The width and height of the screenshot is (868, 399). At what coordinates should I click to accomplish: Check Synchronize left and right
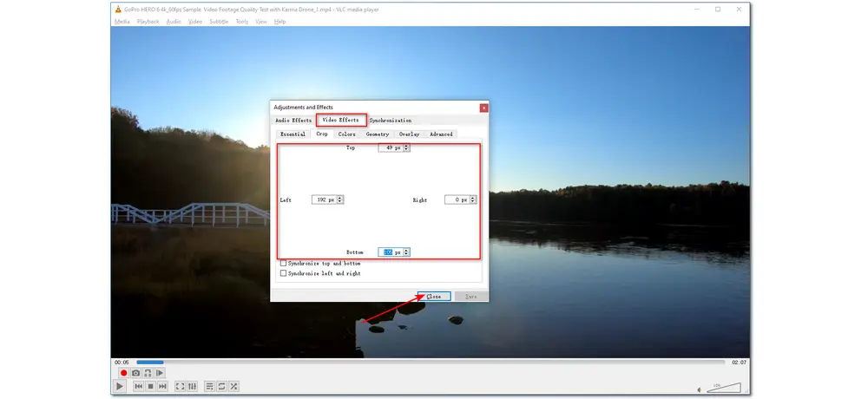pyautogui.click(x=283, y=273)
